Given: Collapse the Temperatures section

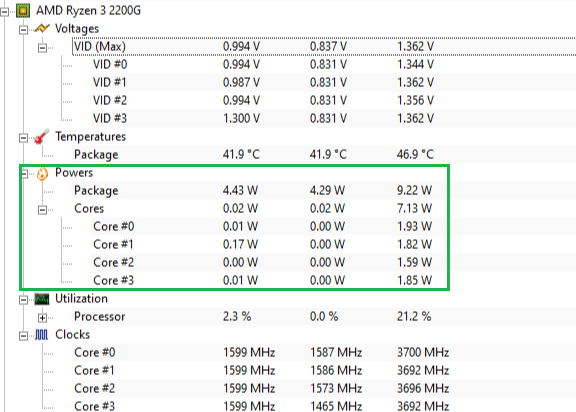Looking at the screenshot, I should pos(23,138).
